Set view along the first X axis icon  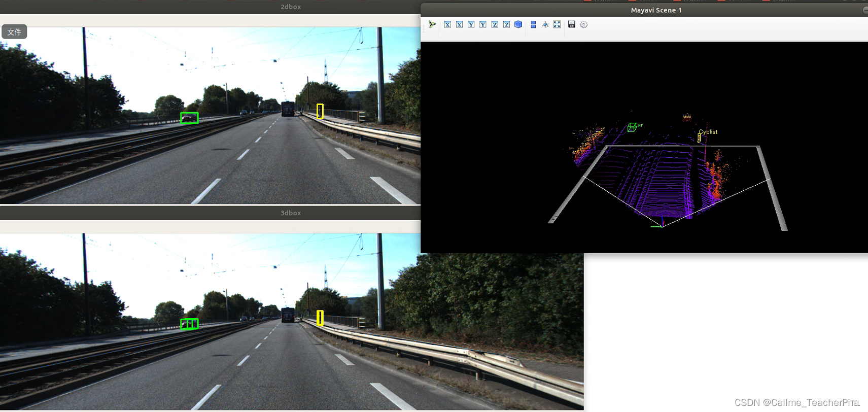pyautogui.click(x=447, y=24)
